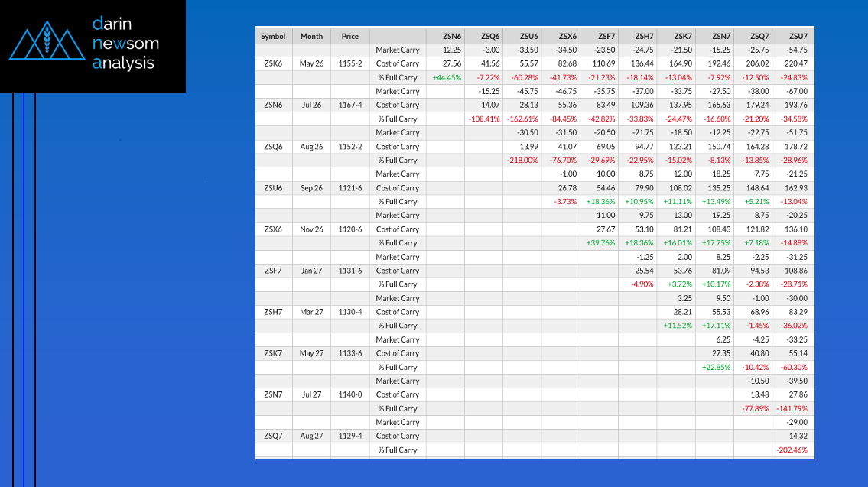Image resolution: width=868 pixels, height=487 pixels.
Task: Click the 1155-2 price cell
Action: click(350, 63)
